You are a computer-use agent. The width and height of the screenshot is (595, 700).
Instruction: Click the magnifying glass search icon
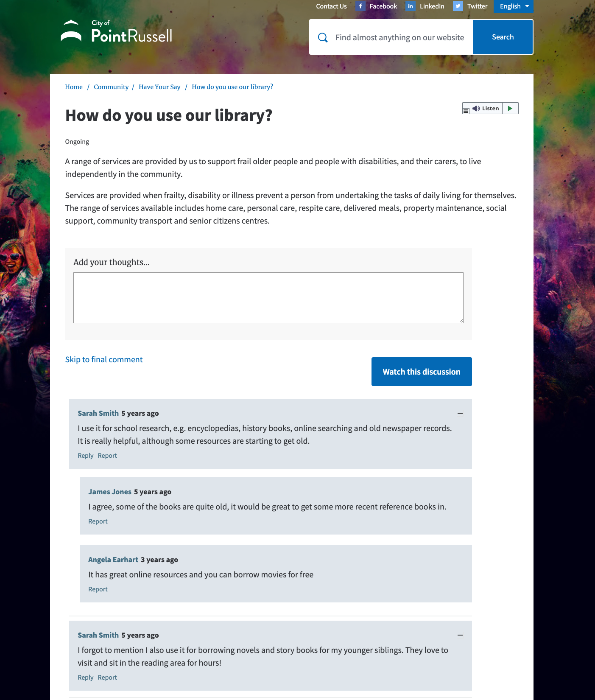click(x=323, y=37)
